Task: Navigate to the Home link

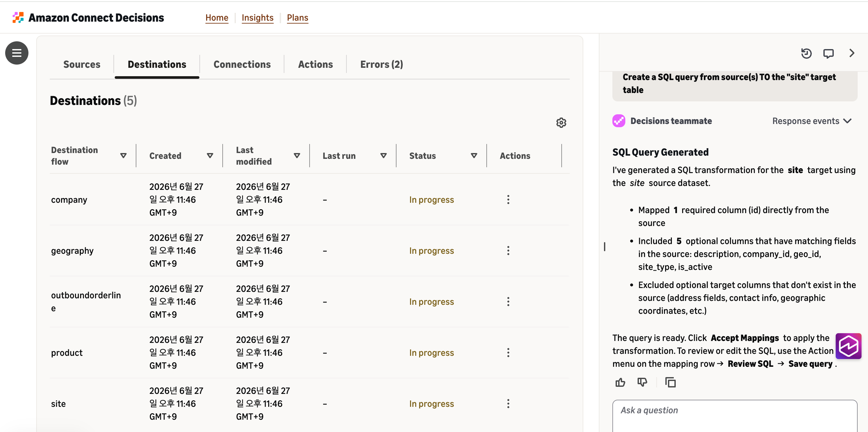Action: [217, 17]
